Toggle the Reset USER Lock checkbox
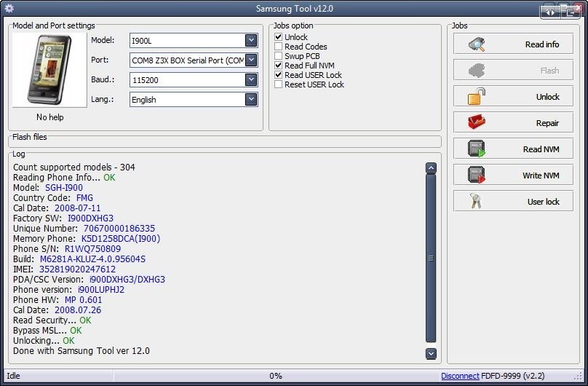 (x=278, y=84)
